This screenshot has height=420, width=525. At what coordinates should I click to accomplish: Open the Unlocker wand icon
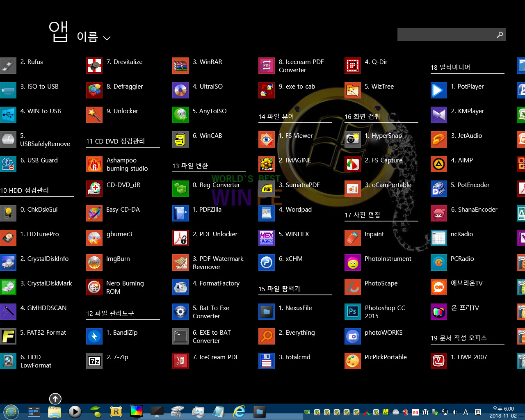[94, 115]
